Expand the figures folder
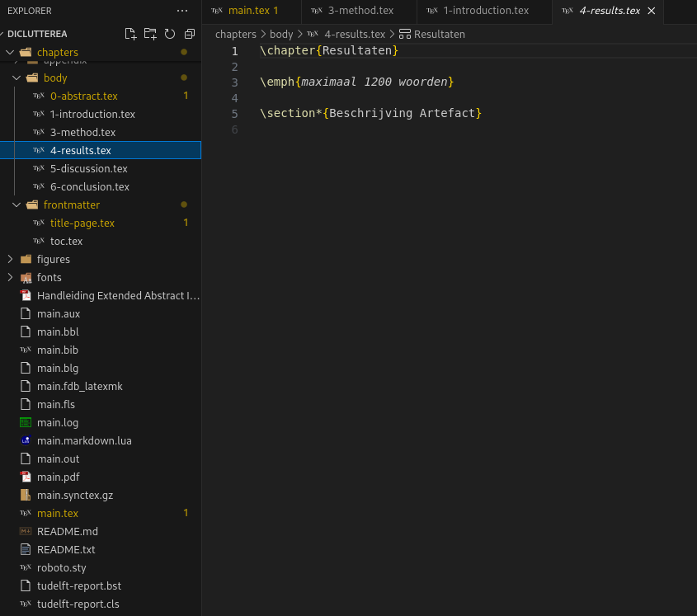The width and height of the screenshot is (697, 616). coord(11,259)
